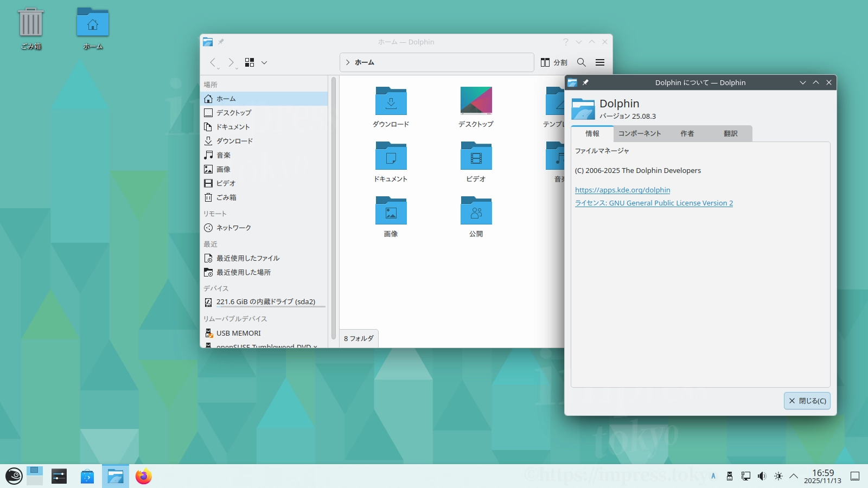Switch to the 作者 tab
This screenshot has height=488, width=868.
pos(687,133)
